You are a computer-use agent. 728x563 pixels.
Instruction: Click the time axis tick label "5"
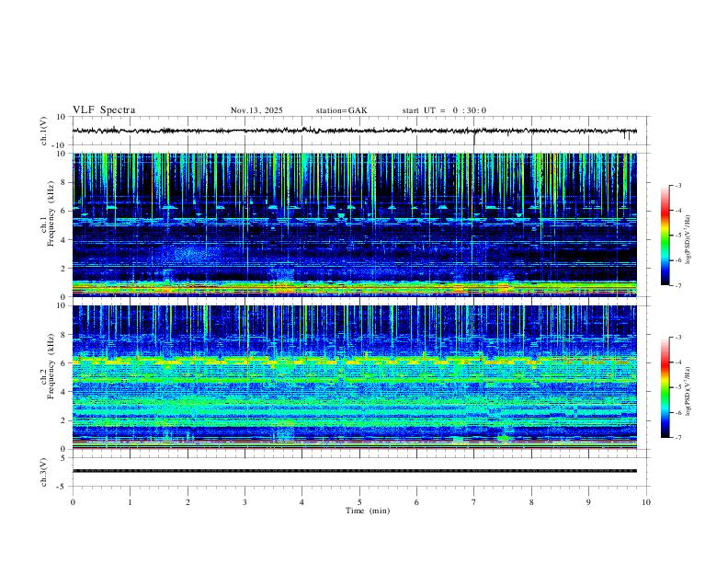click(359, 502)
